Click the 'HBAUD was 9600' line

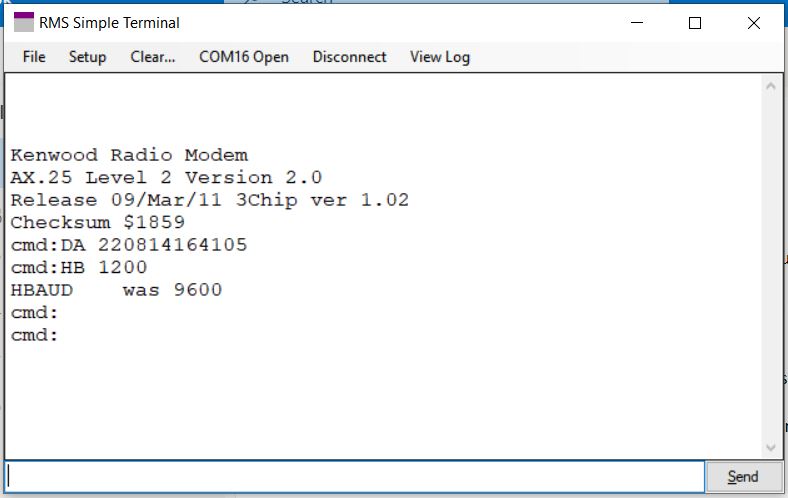click(x=116, y=290)
